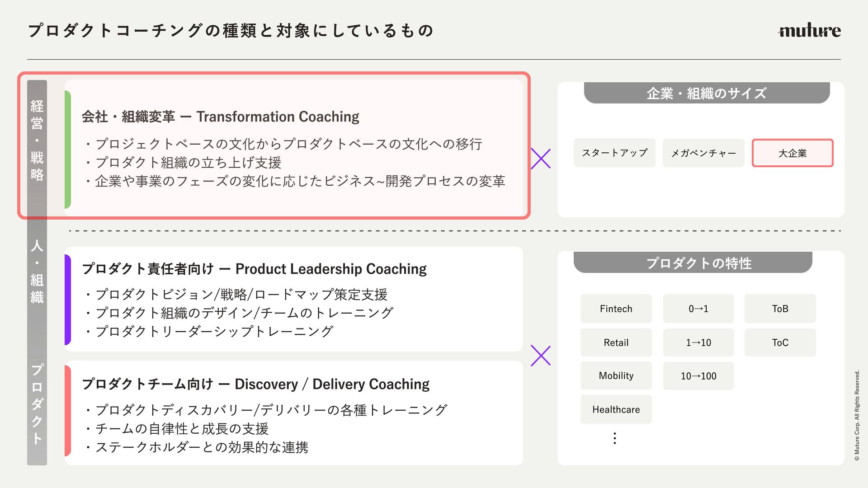Click the lower purple cross icon
The height and width of the screenshot is (488, 868).
point(541,356)
